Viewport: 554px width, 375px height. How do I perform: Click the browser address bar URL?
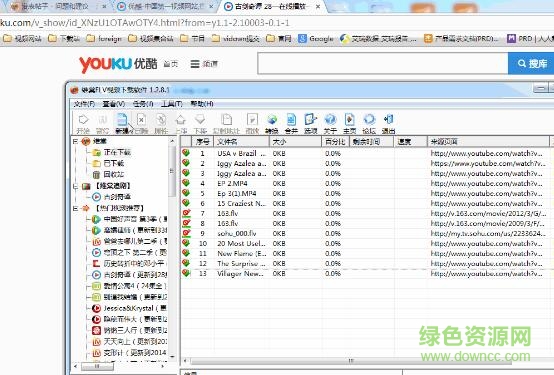point(145,23)
